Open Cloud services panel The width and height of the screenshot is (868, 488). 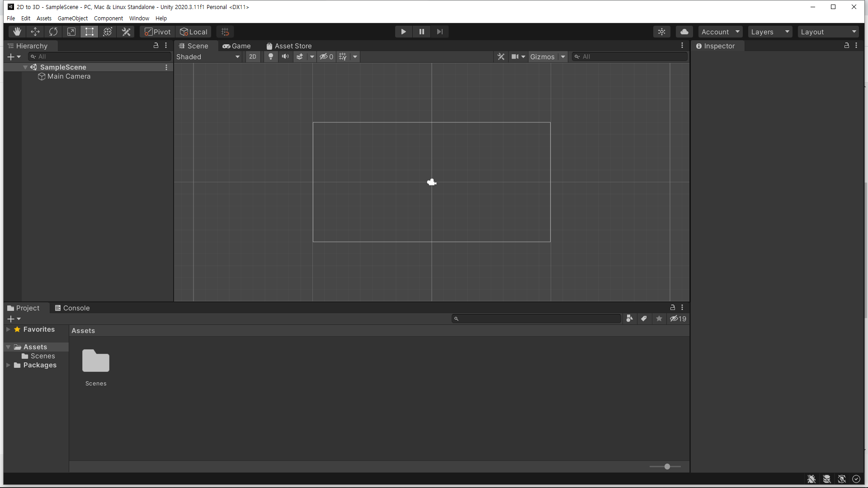tap(684, 32)
